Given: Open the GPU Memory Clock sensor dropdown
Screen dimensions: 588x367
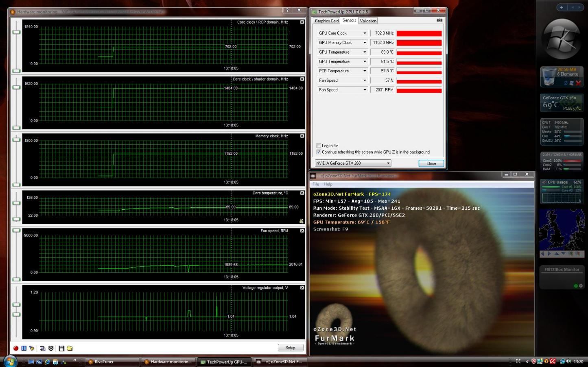Looking at the screenshot, I should [365, 43].
